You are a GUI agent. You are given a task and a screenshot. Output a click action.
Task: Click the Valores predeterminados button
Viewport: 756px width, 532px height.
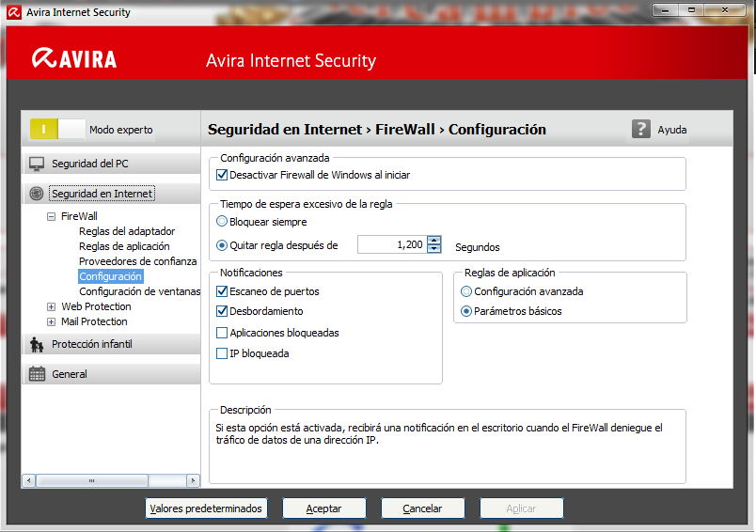[206, 509]
